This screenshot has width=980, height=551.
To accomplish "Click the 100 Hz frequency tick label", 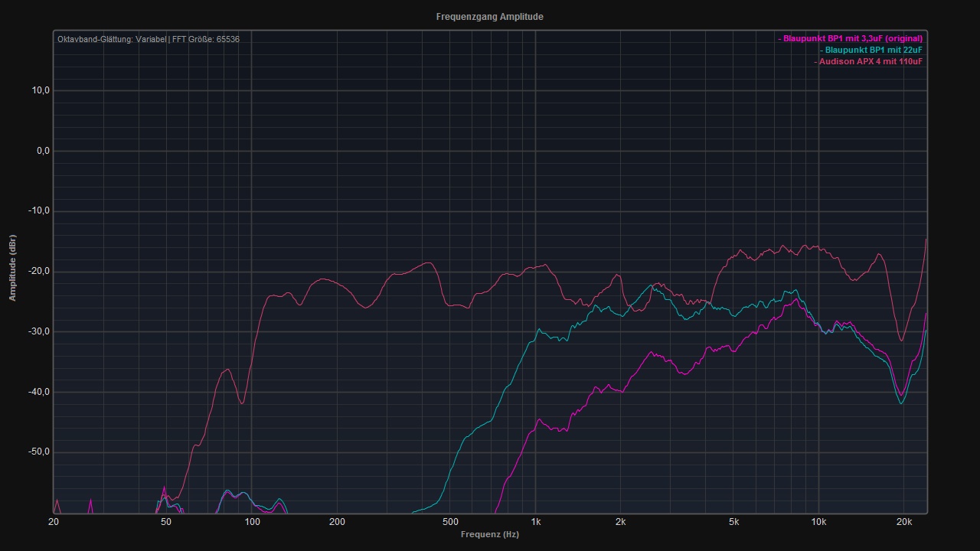I will (x=252, y=522).
